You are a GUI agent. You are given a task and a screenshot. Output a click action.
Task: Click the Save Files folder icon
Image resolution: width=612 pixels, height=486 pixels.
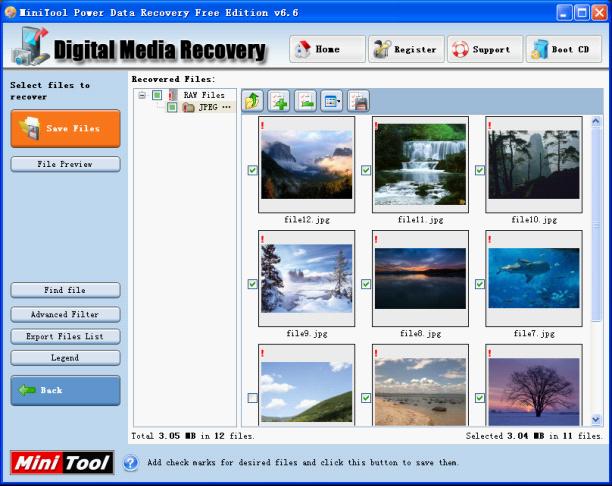point(30,128)
